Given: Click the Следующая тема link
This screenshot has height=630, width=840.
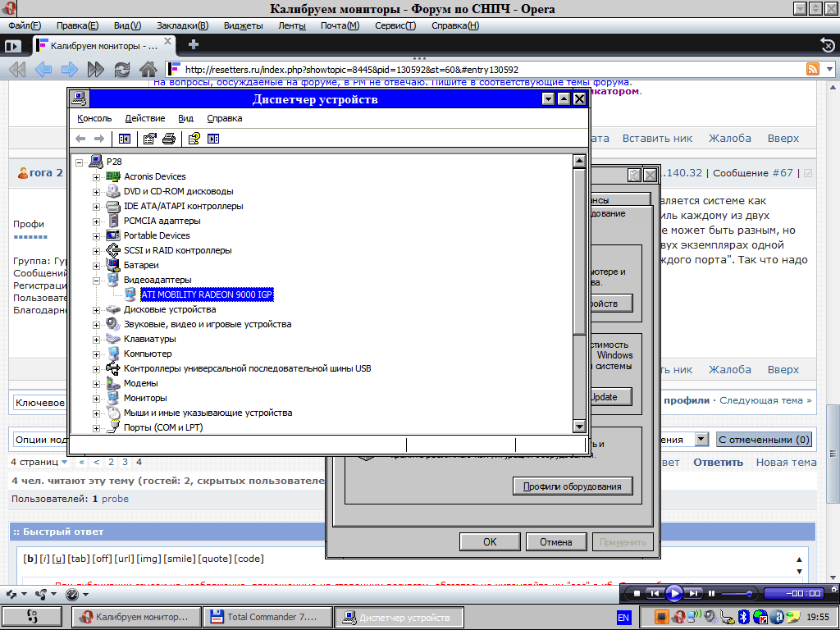Looking at the screenshot, I should click(x=765, y=400).
